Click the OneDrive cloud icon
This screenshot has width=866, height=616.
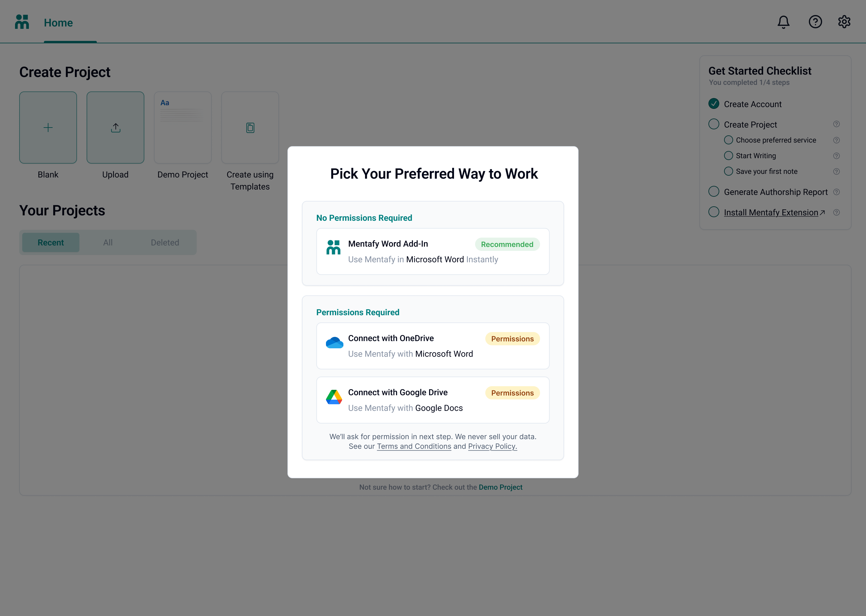click(x=334, y=343)
